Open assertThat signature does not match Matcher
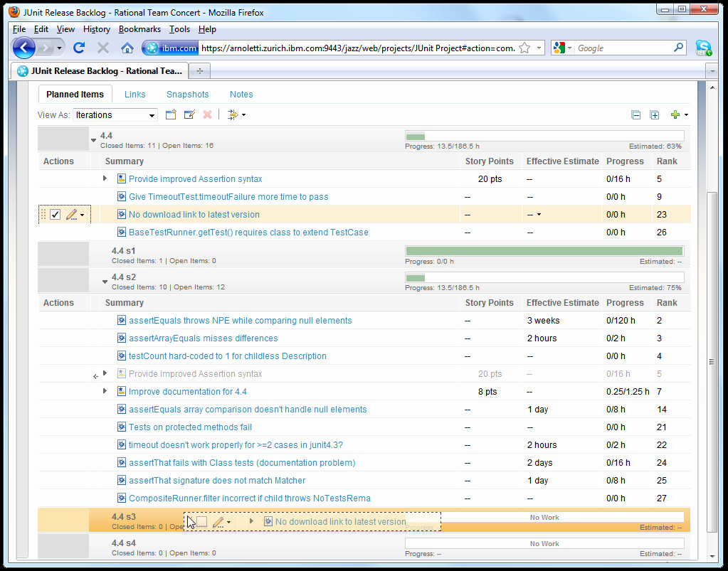This screenshot has width=728, height=571. click(217, 481)
